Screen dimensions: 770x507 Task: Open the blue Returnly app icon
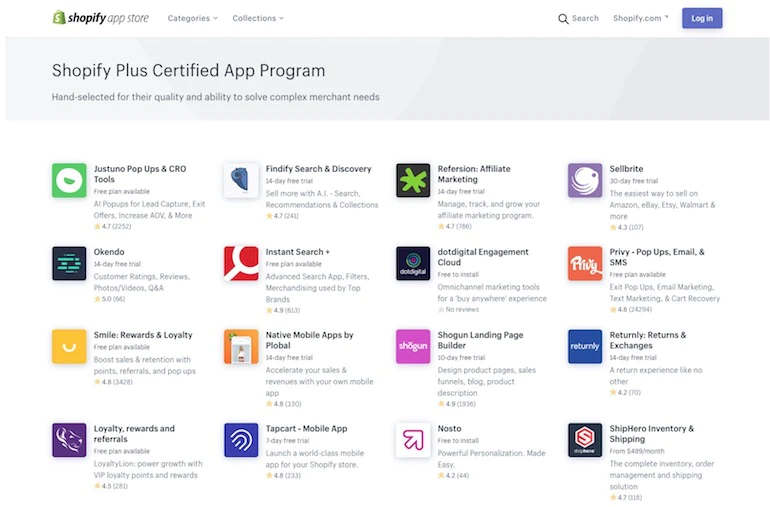point(585,347)
